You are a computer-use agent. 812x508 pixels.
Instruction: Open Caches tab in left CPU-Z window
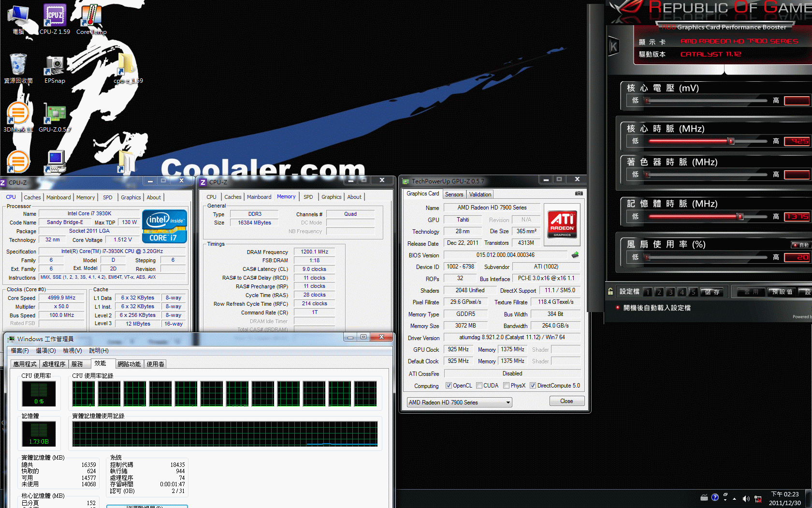coord(32,197)
